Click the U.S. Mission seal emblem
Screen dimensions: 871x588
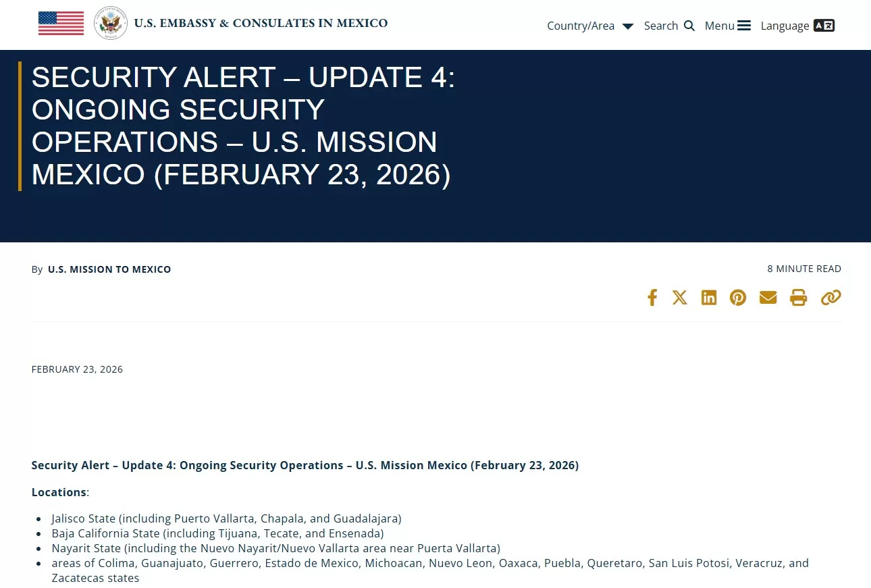(x=110, y=24)
